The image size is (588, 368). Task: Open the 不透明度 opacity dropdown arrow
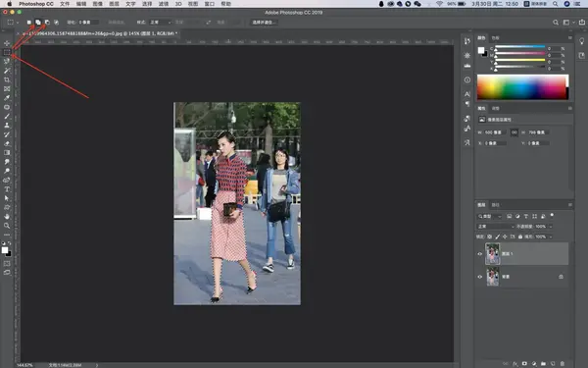(x=551, y=227)
